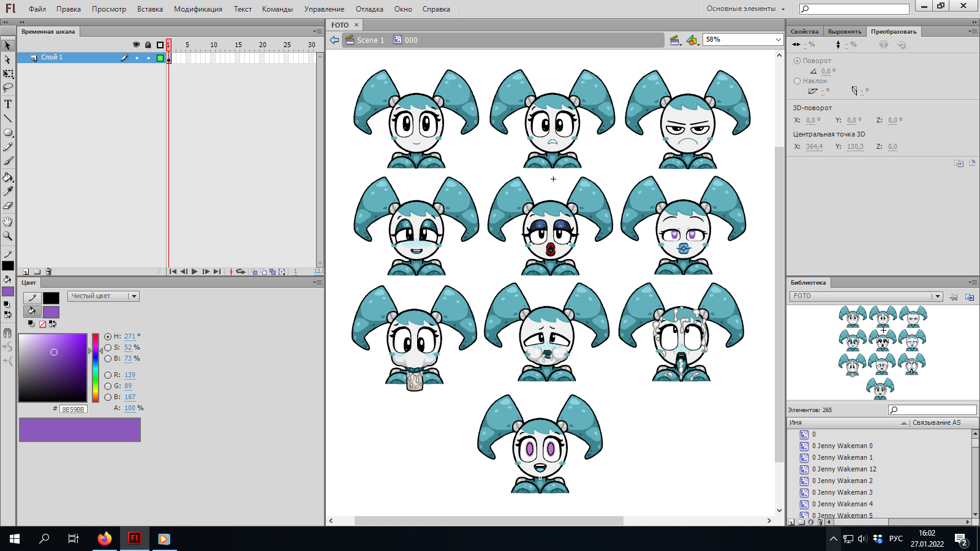The width and height of the screenshot is (980, 551).
Task: Toggle the timeline loop playback icon
Action: click(x=241, y=272)
